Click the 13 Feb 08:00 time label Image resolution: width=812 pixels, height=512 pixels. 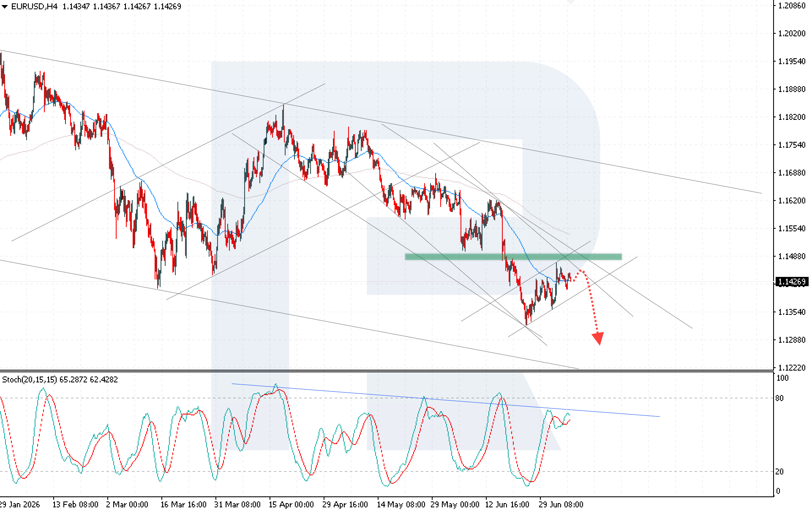(x=75, y=505)
